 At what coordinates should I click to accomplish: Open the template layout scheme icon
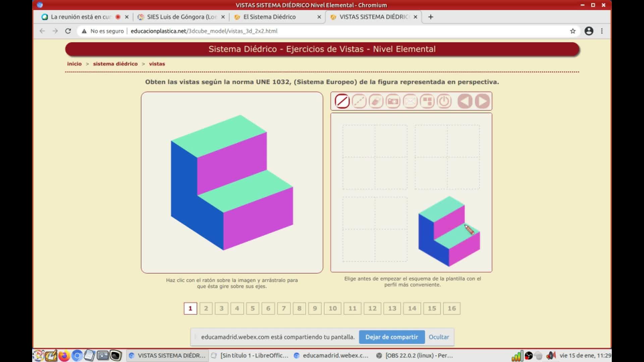[x=427, y=101]
